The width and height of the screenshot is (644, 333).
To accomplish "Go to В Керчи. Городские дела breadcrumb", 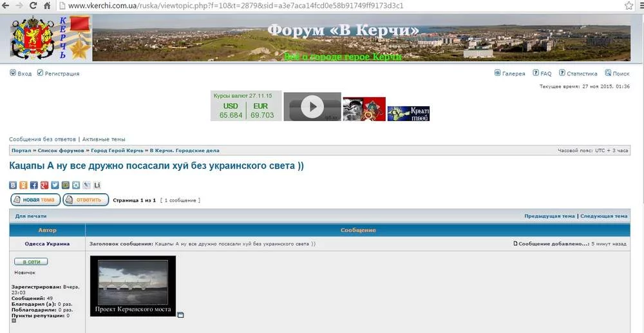I will point(184,151).
